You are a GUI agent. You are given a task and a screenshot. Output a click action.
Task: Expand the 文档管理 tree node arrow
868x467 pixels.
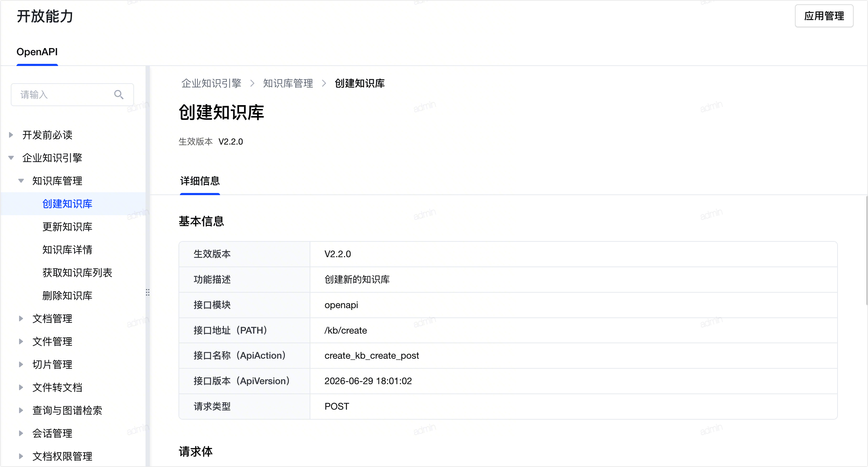pos(21,319)
